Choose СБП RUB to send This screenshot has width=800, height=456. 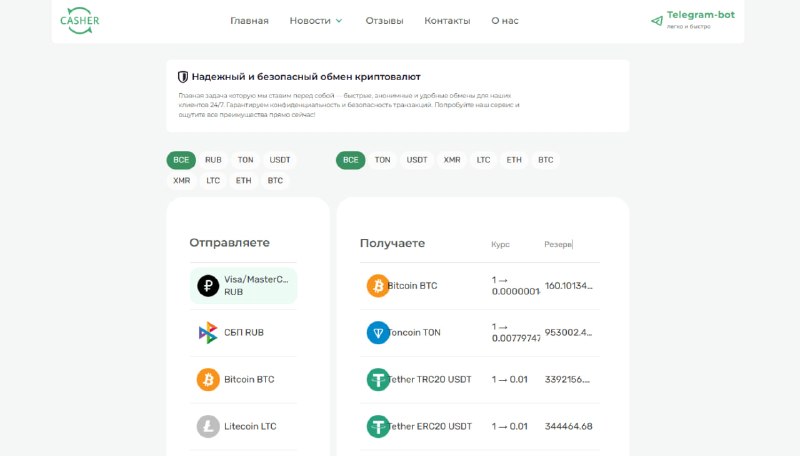pos(243,333)
